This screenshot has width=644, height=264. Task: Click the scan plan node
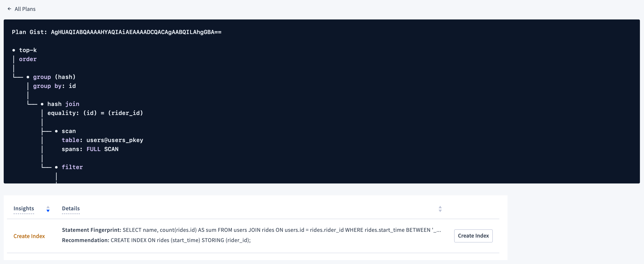pyautogui.click(x=69, y=131)
